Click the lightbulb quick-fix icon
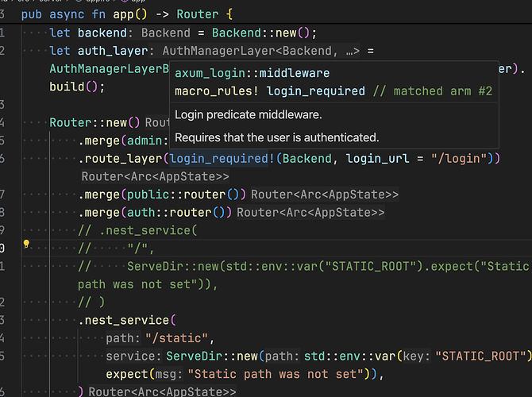532x397 pixels. (26, 244)
